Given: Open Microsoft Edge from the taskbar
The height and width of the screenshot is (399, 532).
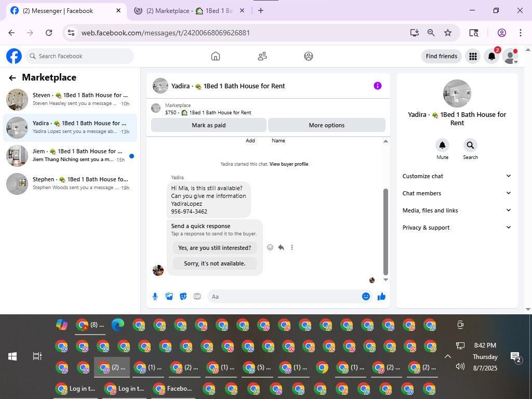Looking at the screenshot, I should pyautogui.click(x=118, y=325).
